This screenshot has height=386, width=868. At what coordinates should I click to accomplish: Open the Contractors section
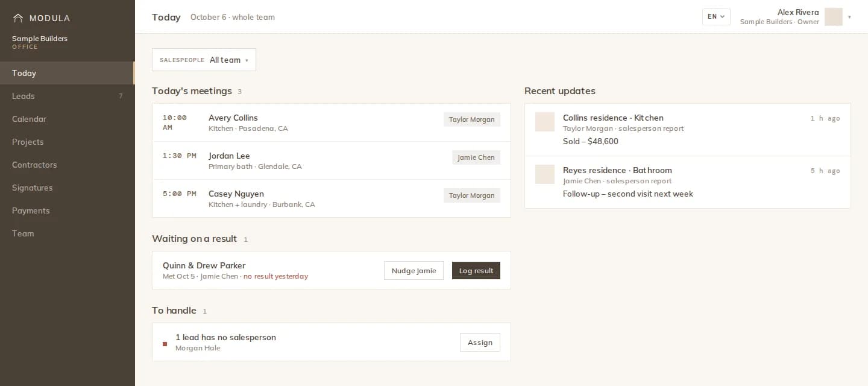(x=67, y=165)
